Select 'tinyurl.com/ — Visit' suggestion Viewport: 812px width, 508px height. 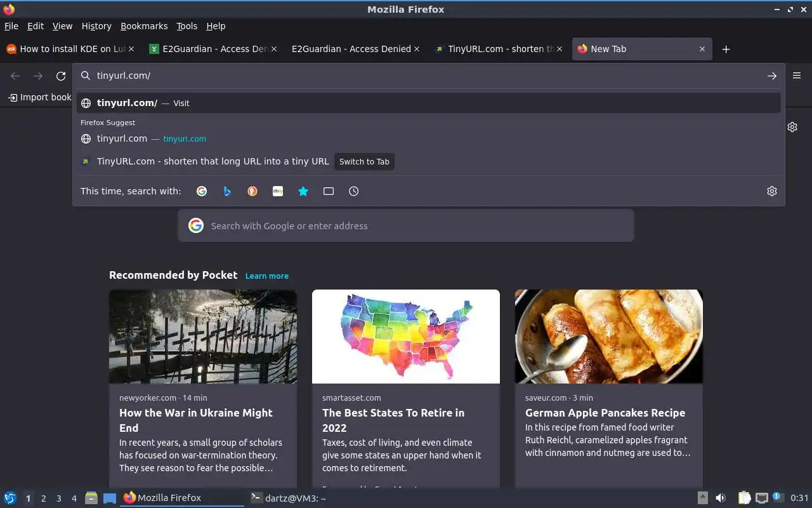click(x=429, y=103)
